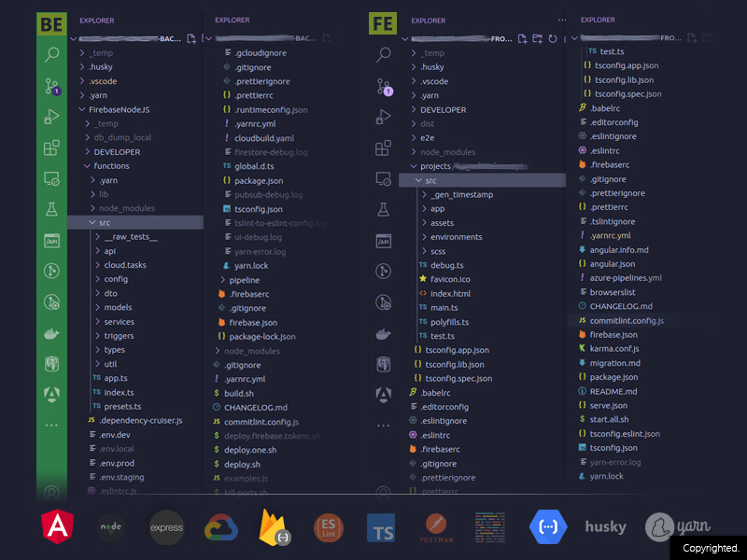Open the API icon in the FE activity bar

point(383,241)
